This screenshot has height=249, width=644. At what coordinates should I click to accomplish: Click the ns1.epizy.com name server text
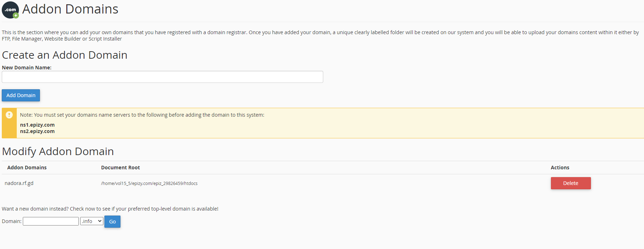[37, 125]
